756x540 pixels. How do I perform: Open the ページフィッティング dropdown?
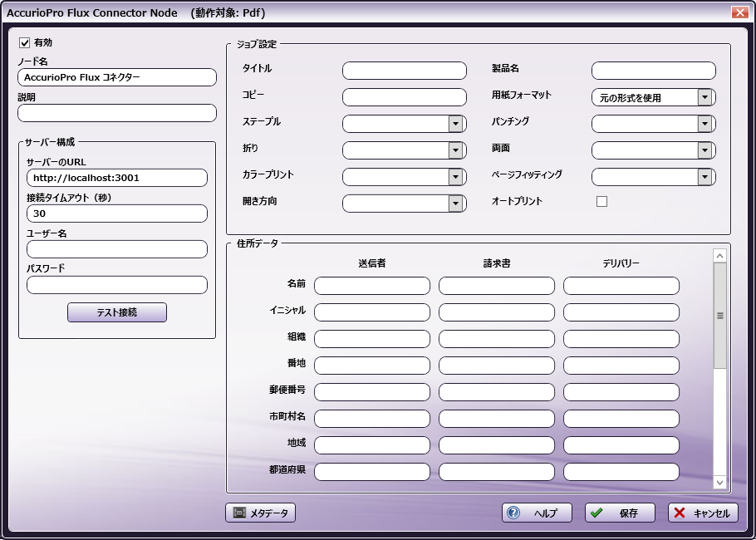point(654,177)
